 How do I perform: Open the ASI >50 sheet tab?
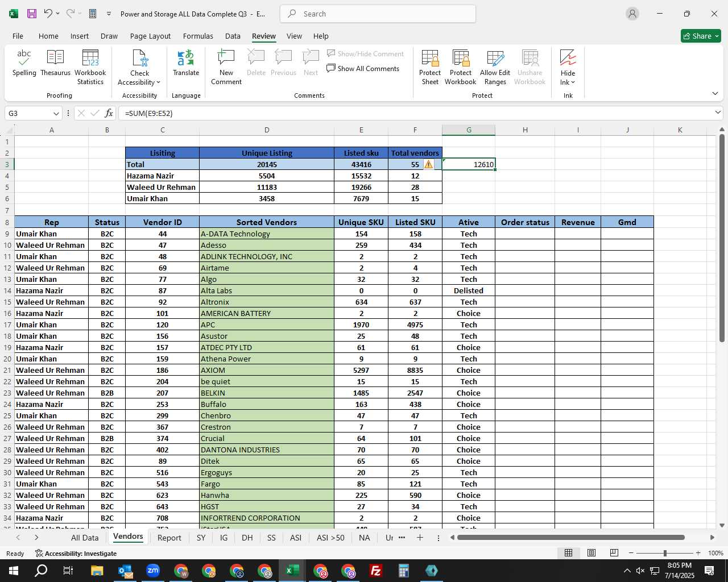330,538
